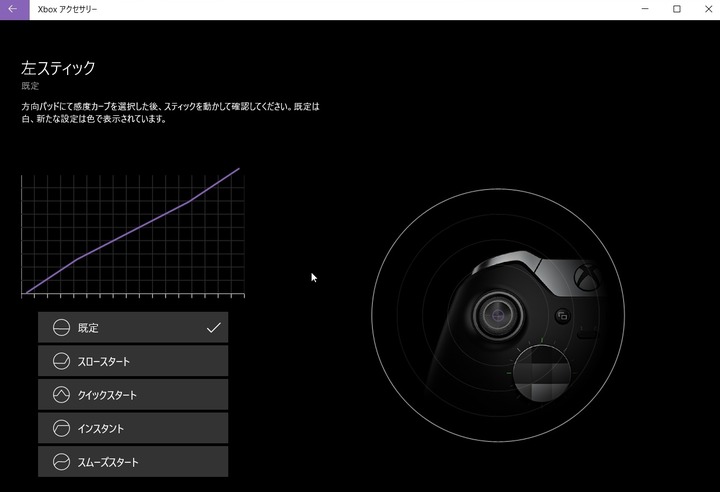The height and width of the screenshot is (492, 720).
Task: Choose the クイックスタート curve option
Action: pyautogui.click(x=133, y=395)
